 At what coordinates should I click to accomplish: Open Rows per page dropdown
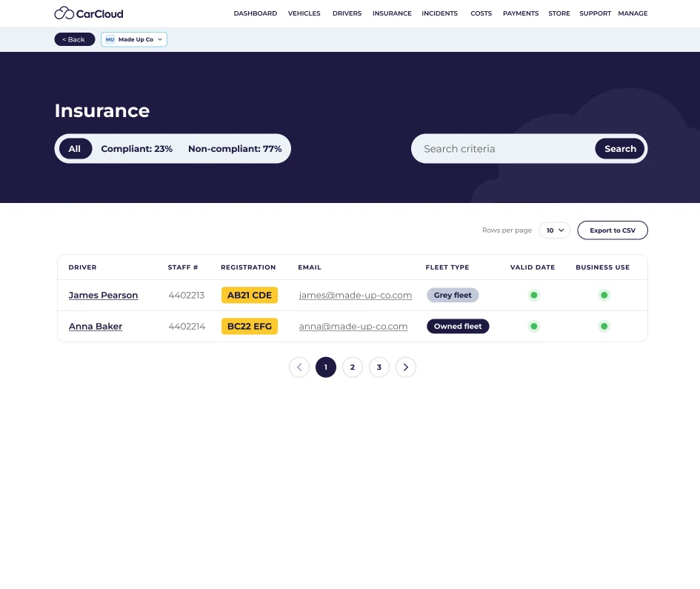coord(555,230)
